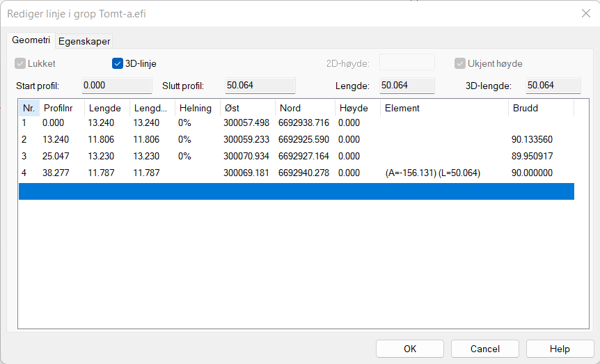Click the Start profil field

coord(116,86)
